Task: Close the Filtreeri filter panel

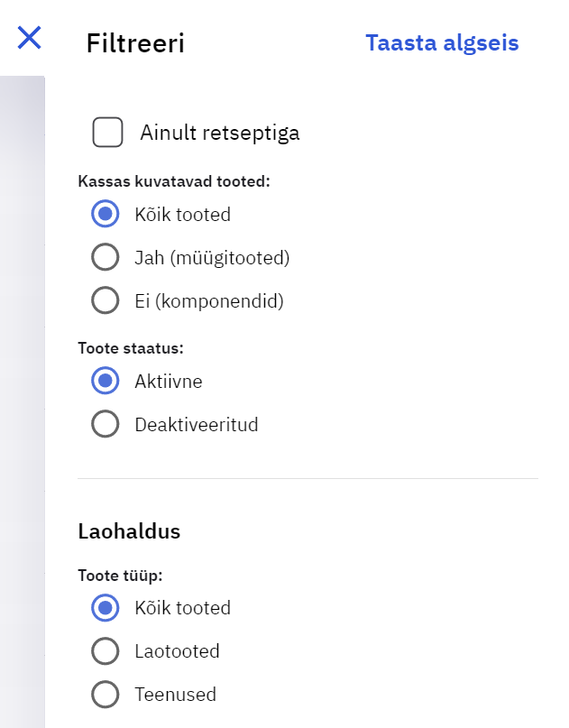Action: click(30, 38)
